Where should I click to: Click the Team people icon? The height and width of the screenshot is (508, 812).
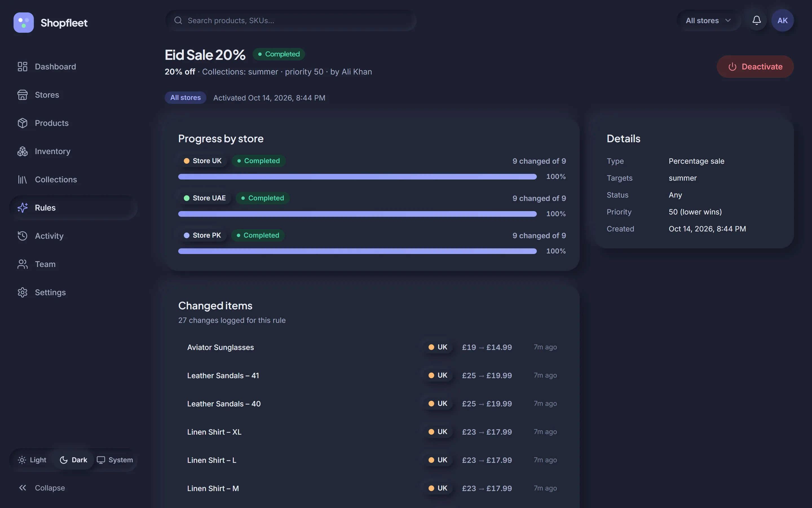(x=23, y=264)
